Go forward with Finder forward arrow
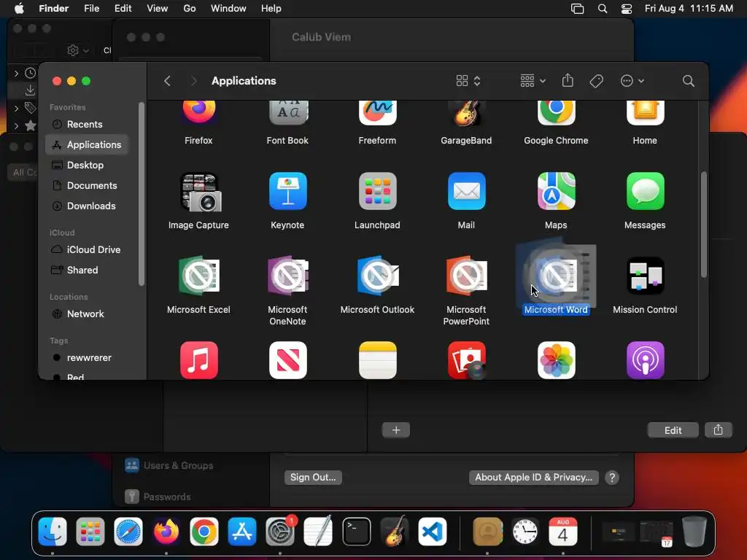747x560 pixels. 193,81
